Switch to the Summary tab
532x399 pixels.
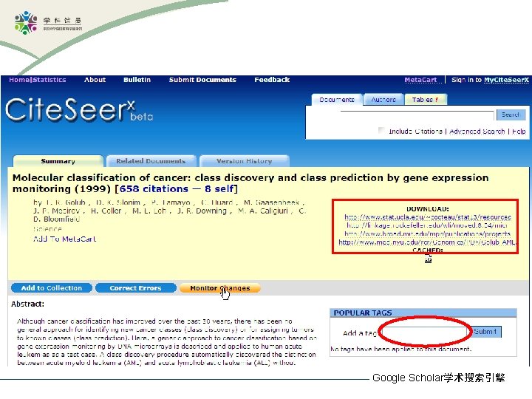tap(58, 161)
